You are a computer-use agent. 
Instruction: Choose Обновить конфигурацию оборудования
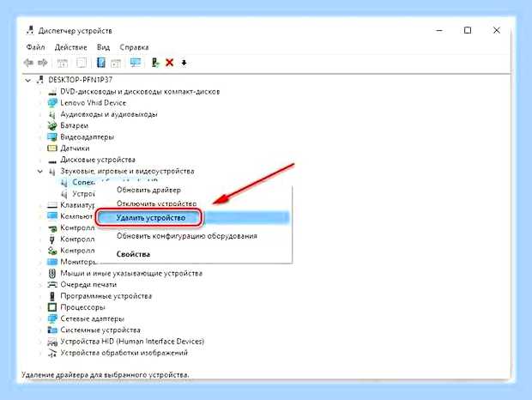[186, 236]
